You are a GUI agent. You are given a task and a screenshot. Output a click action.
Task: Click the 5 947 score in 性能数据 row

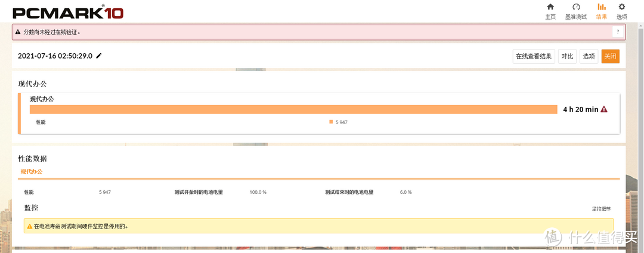coord(105,192)
